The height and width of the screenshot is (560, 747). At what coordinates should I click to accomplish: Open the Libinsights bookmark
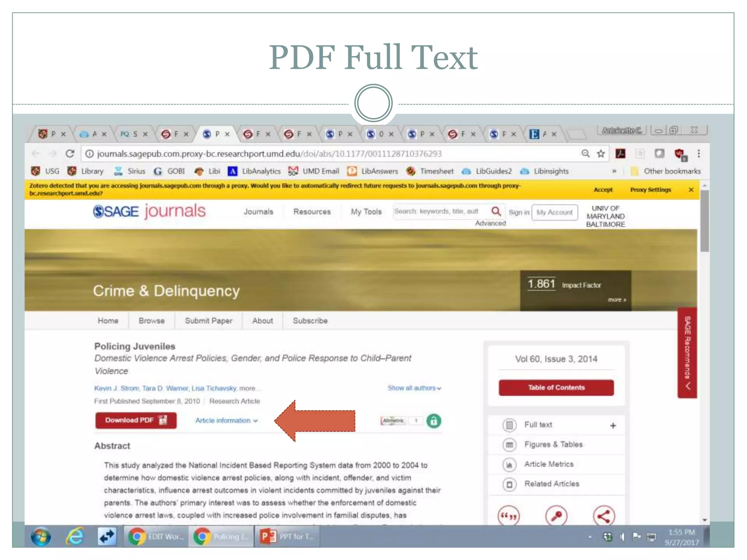[x=544, y=171]
